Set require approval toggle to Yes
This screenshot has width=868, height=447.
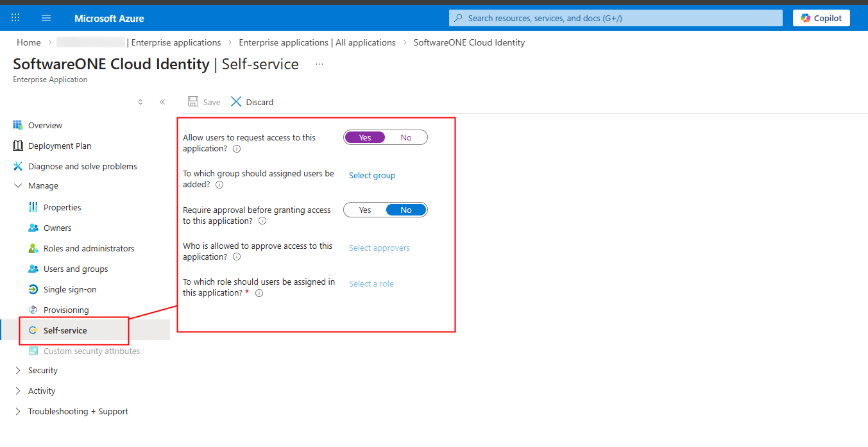[x=365, y=210]
